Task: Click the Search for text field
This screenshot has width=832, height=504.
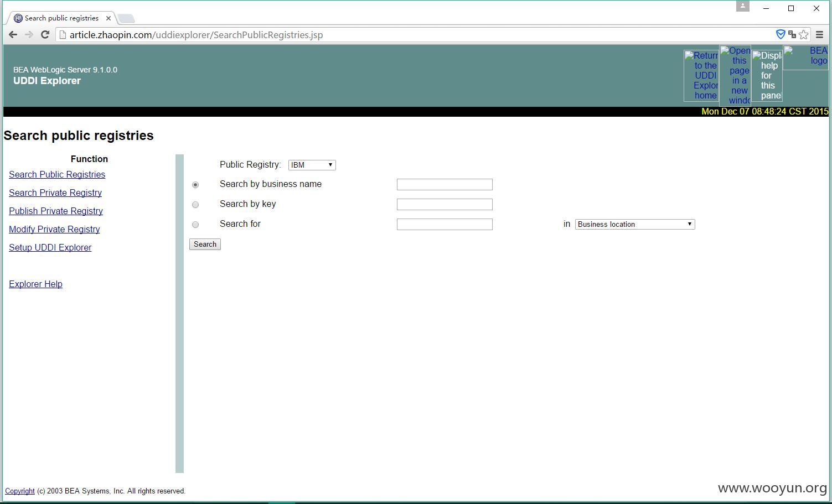Action: coord(445,224)
